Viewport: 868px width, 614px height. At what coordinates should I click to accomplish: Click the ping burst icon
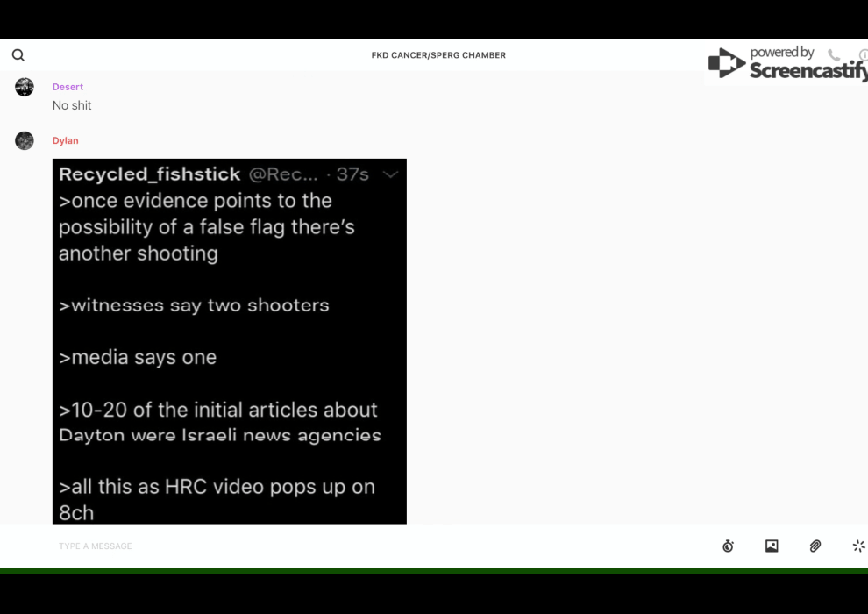click(x=858, y=546)
